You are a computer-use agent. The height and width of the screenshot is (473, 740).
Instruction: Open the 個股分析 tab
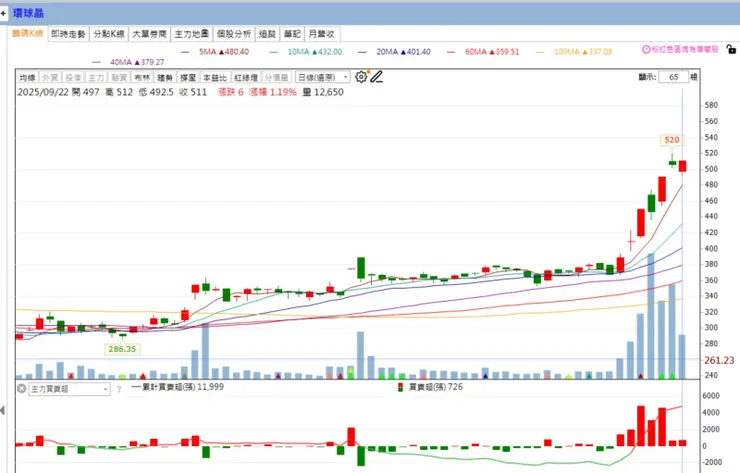click(x=234, y=34)
